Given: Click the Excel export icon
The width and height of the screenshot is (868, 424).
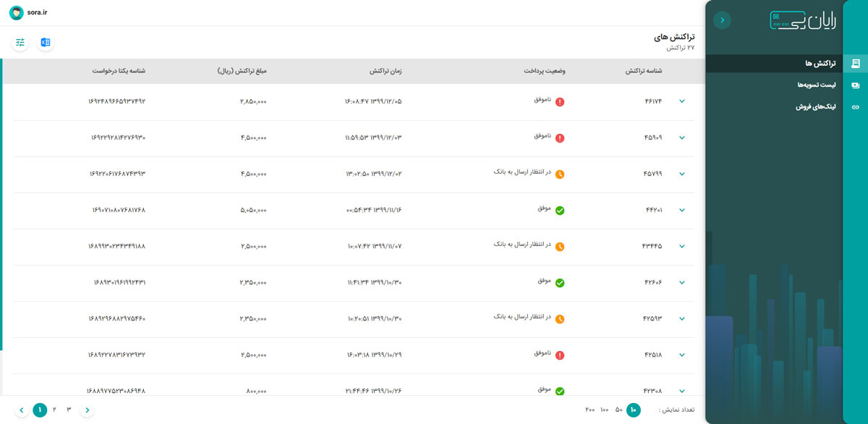Looking at the screenshot, I should 46,43.
